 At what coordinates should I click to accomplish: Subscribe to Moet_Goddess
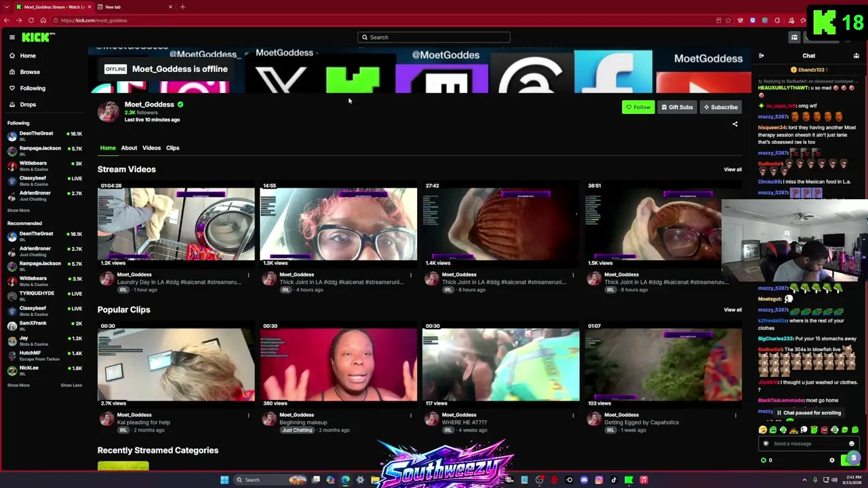coord(720,107)
